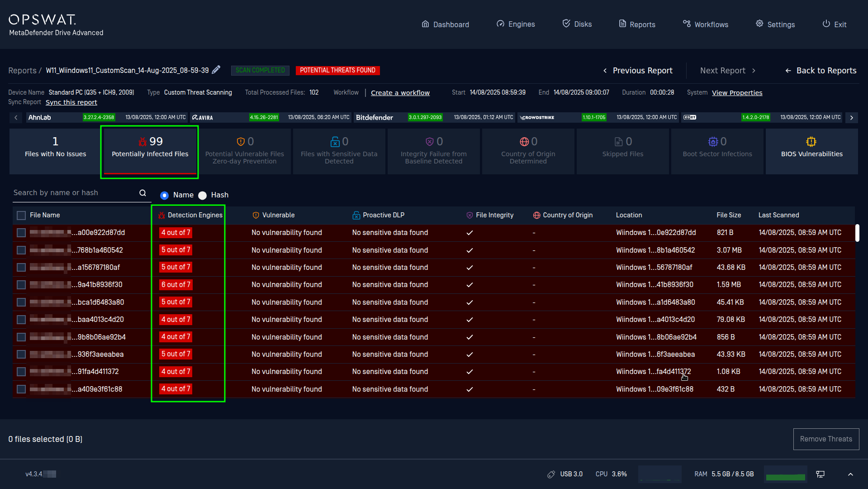868x489 pixels.
Task: Check the row ending 9b8b06ae92b4
Action: tap(21, 337)
